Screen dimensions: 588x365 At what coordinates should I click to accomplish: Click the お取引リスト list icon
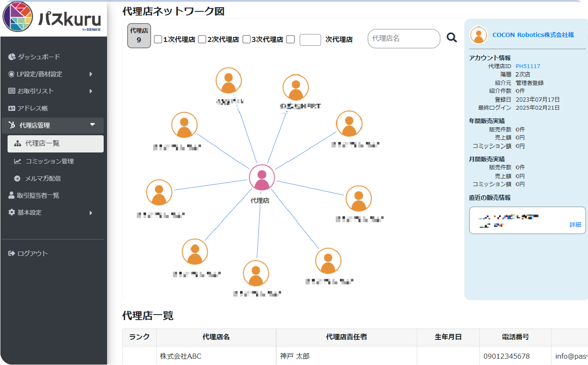12,91
